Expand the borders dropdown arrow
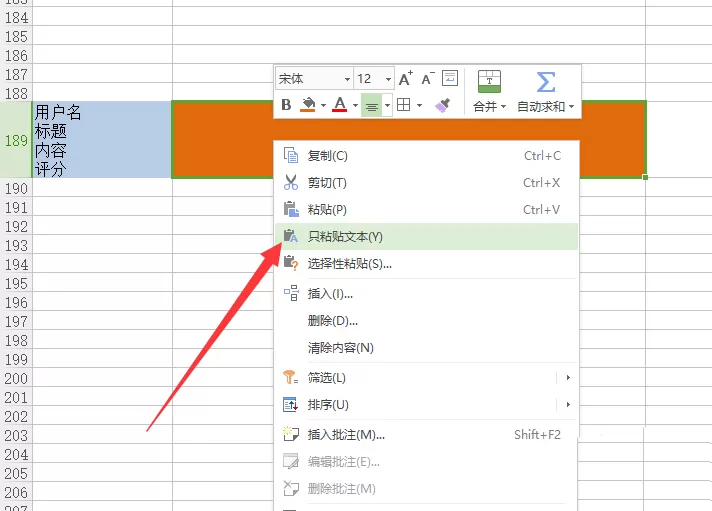 419,106
